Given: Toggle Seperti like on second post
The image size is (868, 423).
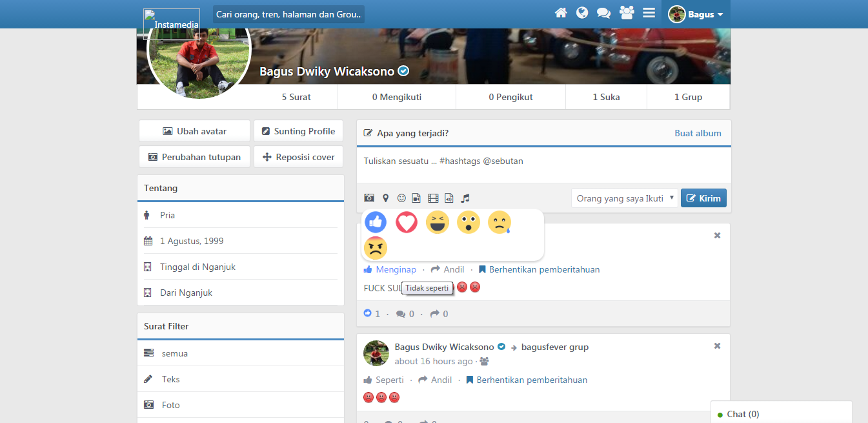Looking at the screenshot, I should tap(384, 380).
